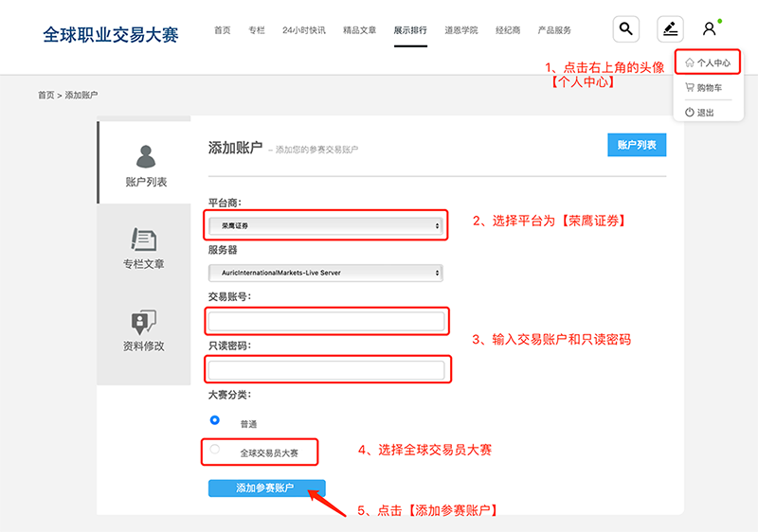Click the pen edit icon in header

(670, 29)
